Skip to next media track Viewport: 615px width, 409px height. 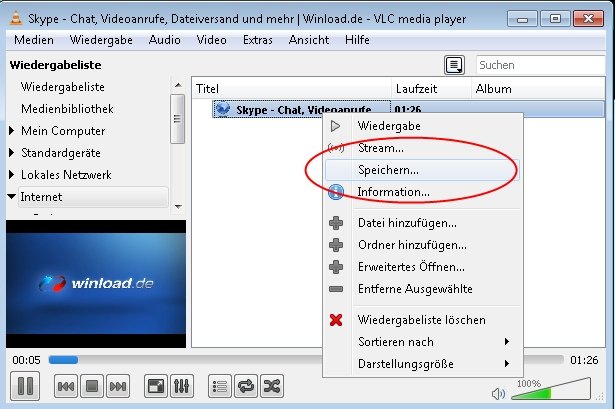click(118, 387)
